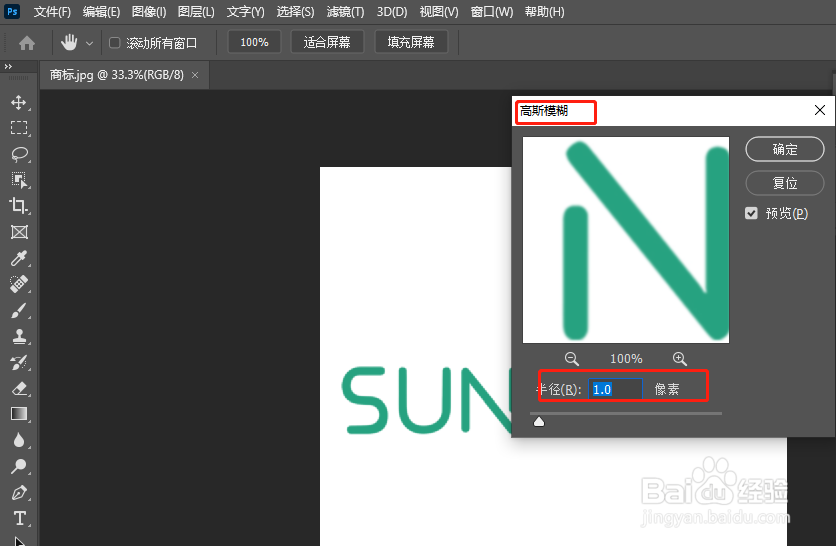Zoom in the Gaussian Blur preview
The width and height of the screenshot is (836, 546).
[x=679, y=358]
